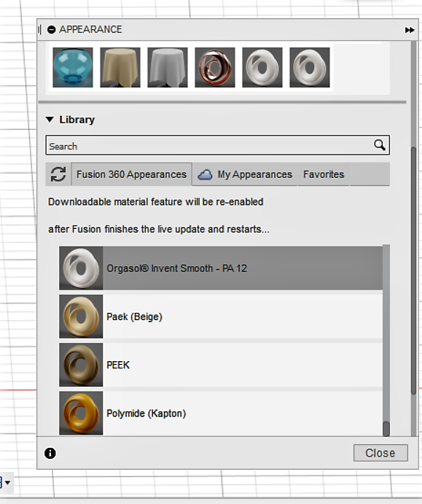Viewport: 422px width, 504px height.
Task: Select the Polymide (Kapton) material row
Action: click(x=221, y=413)
